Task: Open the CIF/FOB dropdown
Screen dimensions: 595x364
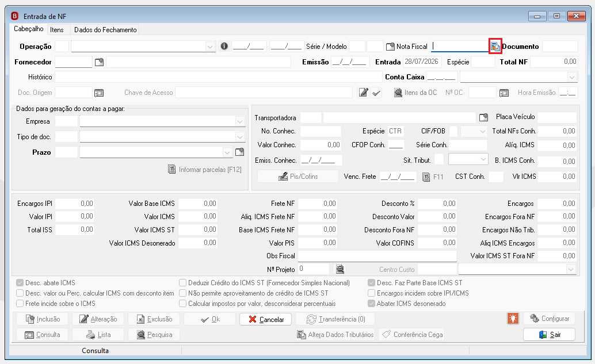Action: (483, 131)
